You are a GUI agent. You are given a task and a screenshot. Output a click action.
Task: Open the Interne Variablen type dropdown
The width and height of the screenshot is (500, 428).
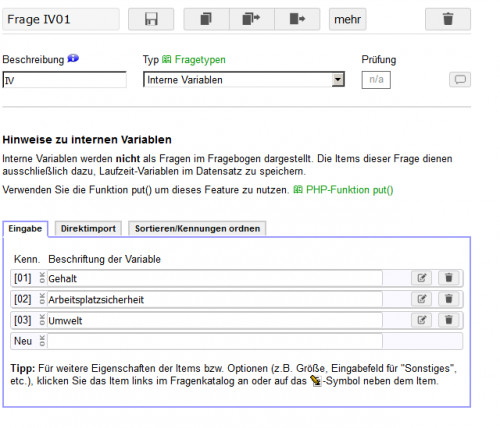[244, 80]
